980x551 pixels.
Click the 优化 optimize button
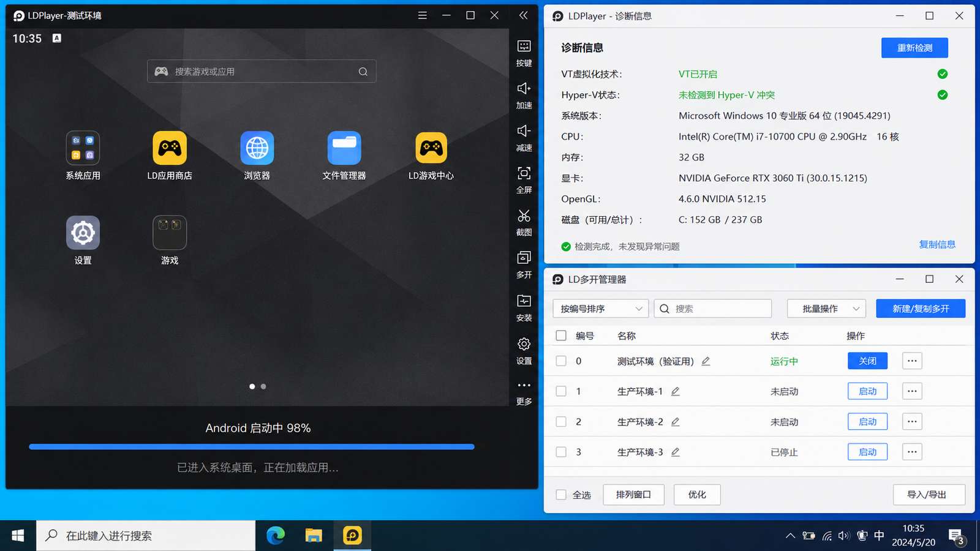(697, 495)
